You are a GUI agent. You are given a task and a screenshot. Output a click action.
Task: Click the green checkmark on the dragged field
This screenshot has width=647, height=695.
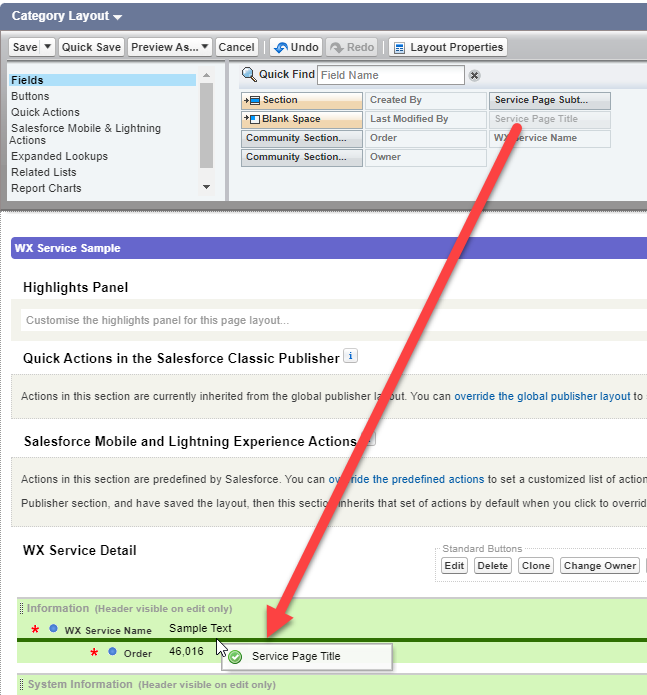click(x=235, y=657)
